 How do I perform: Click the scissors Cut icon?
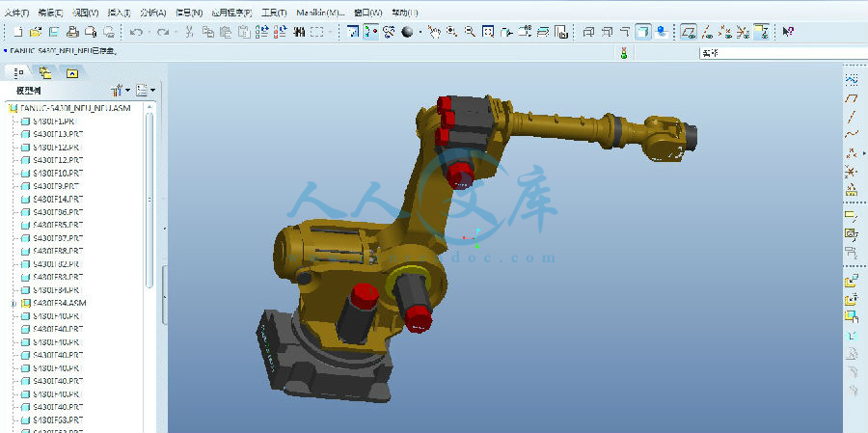tap(189, 32)
